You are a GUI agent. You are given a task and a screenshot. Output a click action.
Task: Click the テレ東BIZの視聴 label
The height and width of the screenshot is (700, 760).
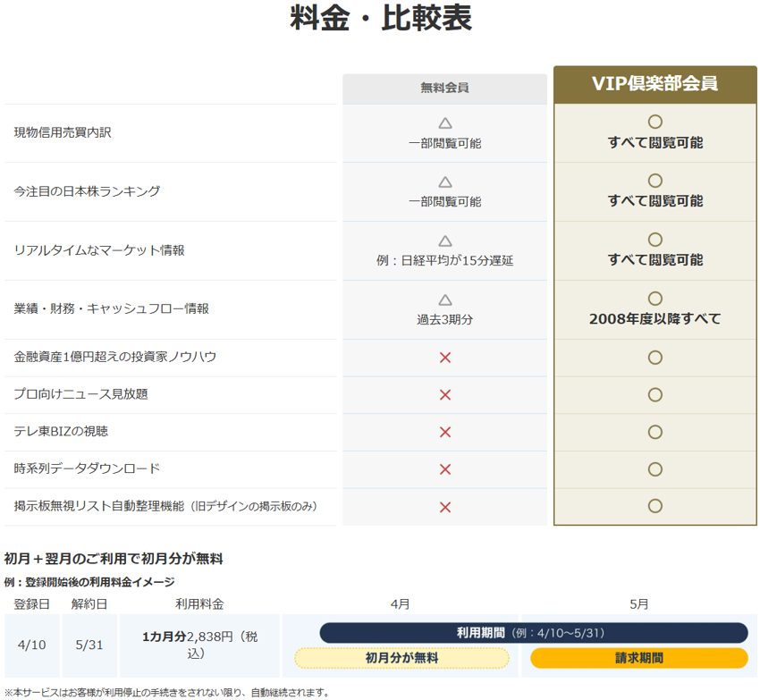(61, 431)
